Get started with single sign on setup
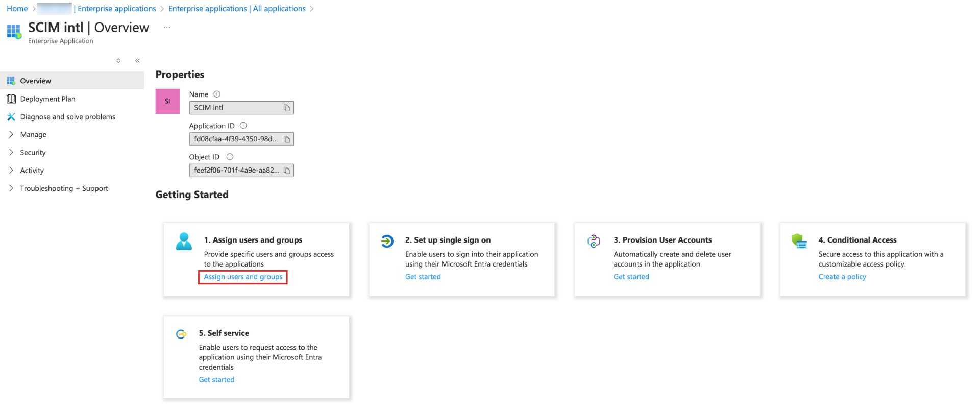 pos(423,277)
